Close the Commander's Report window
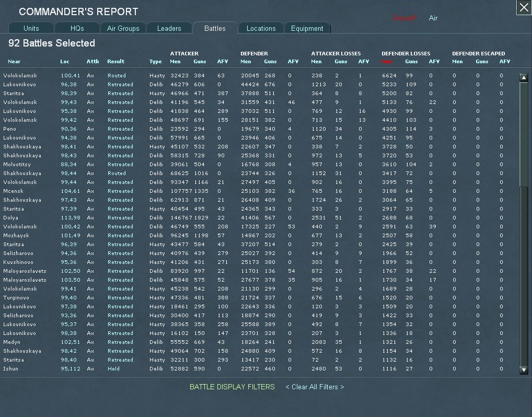The image size is (532, 417). (x=524, y=7)
